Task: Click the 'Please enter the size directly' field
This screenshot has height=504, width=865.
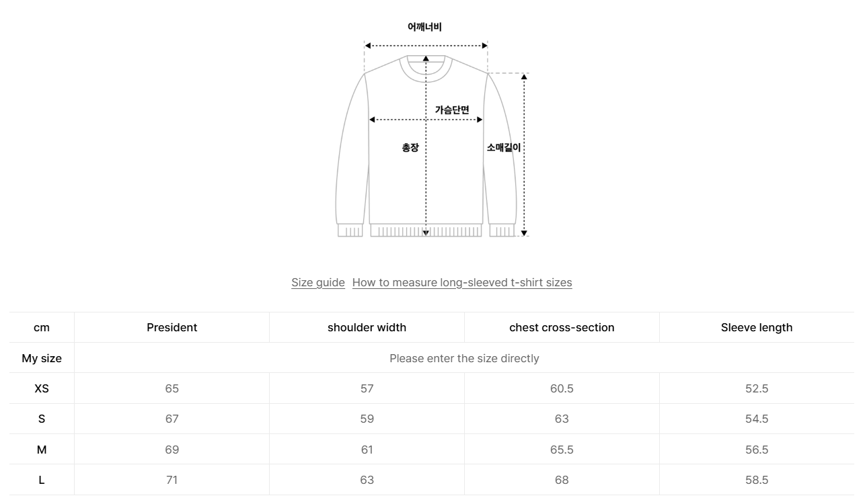Action: pyautogui.click(x=464, y=358)
